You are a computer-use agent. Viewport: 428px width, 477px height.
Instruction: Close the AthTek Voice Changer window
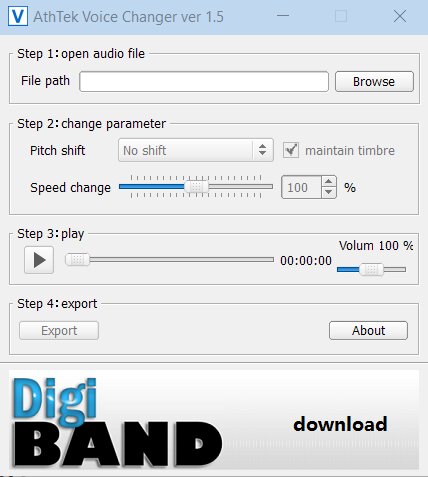[400, 16]
